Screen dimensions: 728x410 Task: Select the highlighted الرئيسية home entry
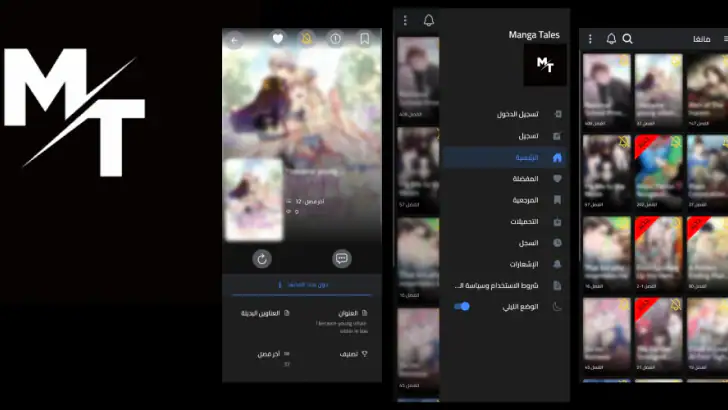(504, 157)
